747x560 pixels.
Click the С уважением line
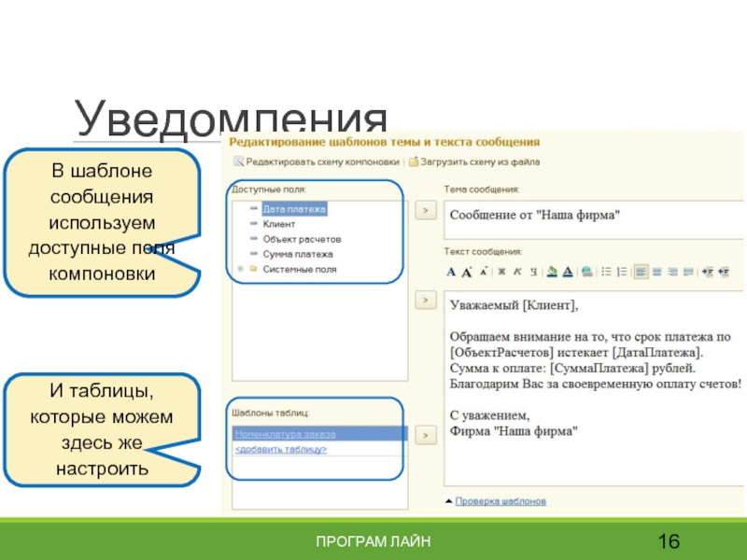(x=489, y=415)
